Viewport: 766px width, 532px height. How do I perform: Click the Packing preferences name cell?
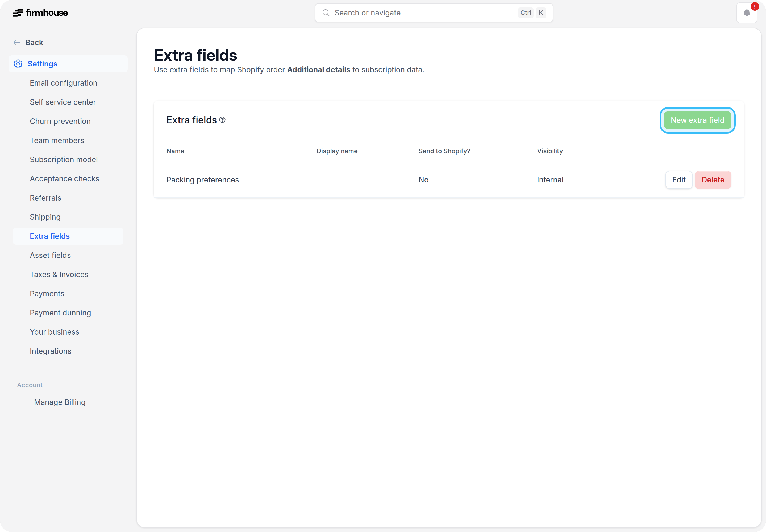[x=203, y=180]
